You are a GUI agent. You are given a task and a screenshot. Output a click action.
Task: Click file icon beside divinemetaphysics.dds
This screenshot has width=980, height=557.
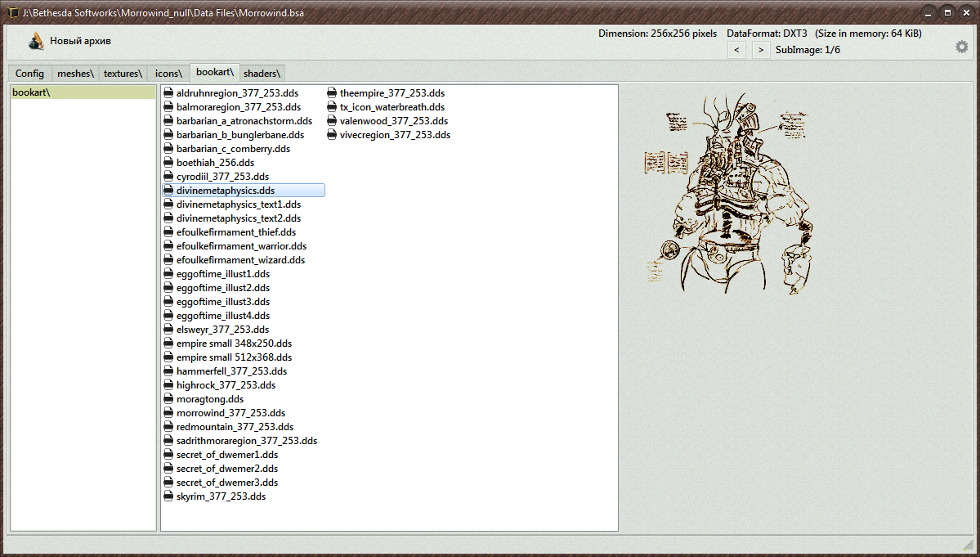click(x=168, y=190)
